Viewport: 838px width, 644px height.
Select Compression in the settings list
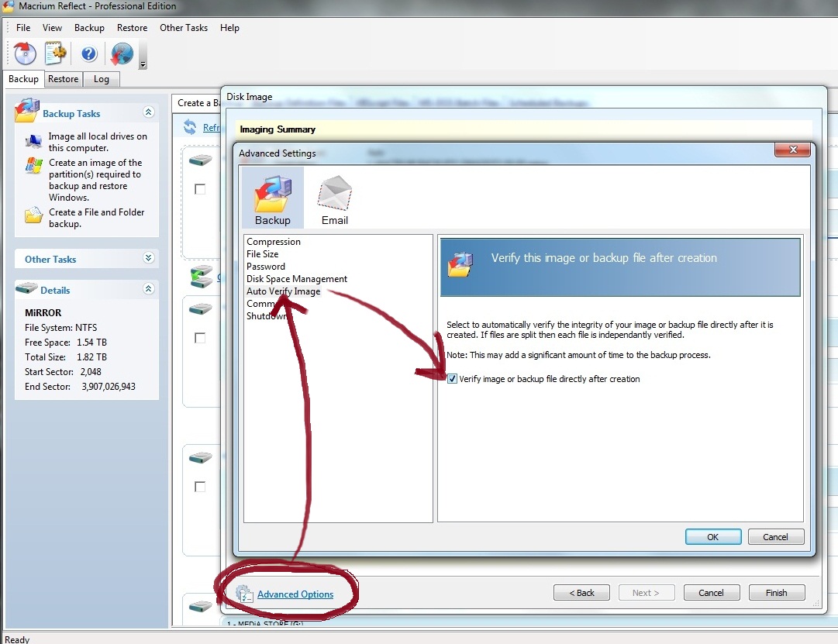click(273, 242)
